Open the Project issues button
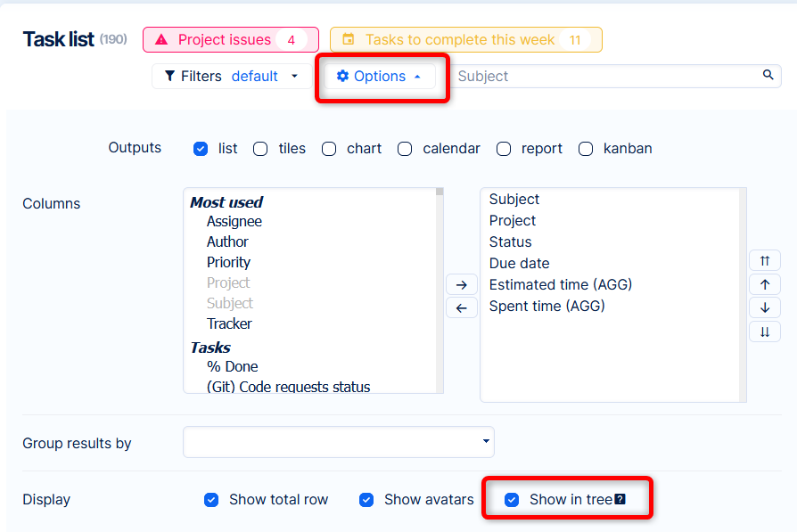The image size is (797, 532). pyautogui.click(x=230, y=40)
